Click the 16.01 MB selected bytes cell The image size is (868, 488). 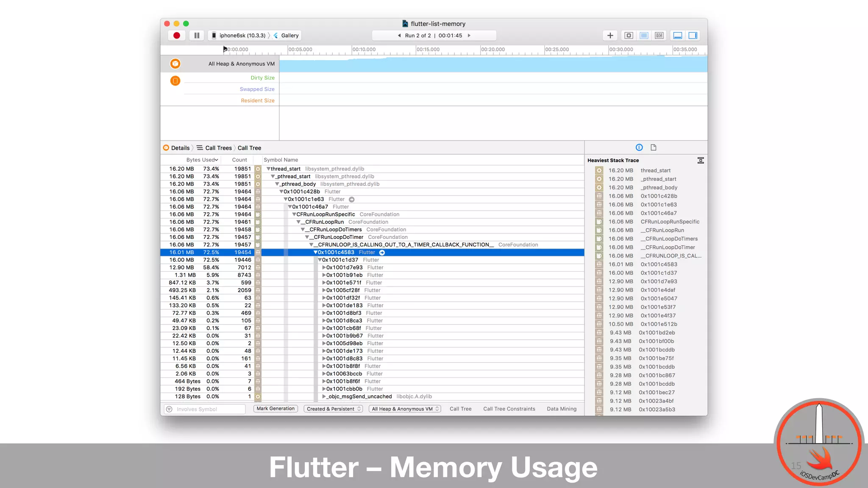click(x=181, y=252)
